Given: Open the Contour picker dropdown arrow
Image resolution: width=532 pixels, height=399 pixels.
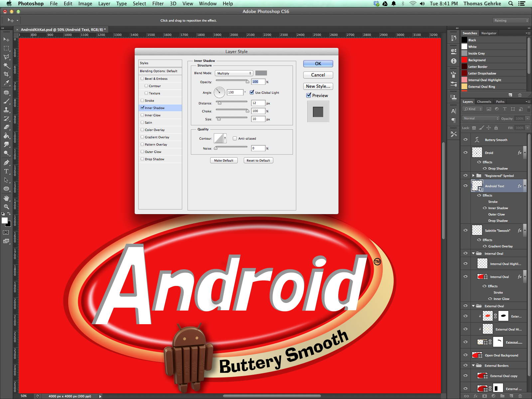Looking at the screenshot, I should (x=225, y=138).
